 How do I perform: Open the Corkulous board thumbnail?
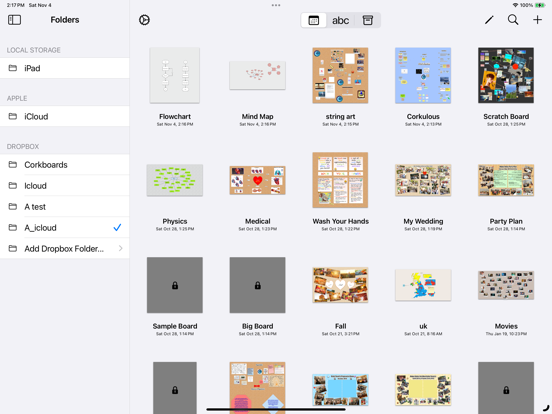click(x=423, y=75)
